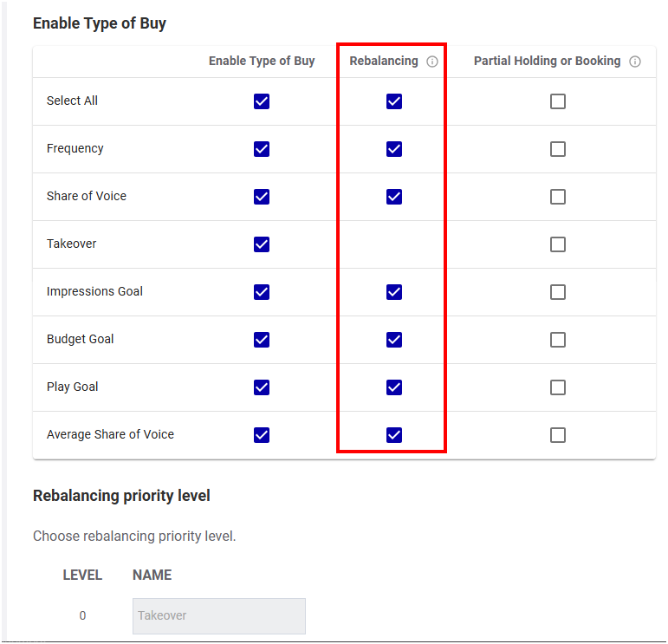Uncheck Select All under Enable Type of Buy
The width and height of the screenshot is (668, 644).
pos(262,101)
